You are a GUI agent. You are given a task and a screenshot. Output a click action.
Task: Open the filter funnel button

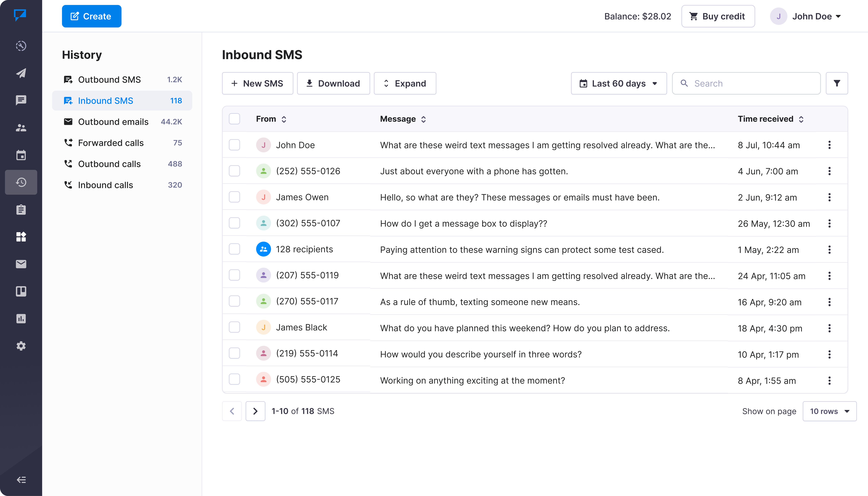[x=837, y=83]
